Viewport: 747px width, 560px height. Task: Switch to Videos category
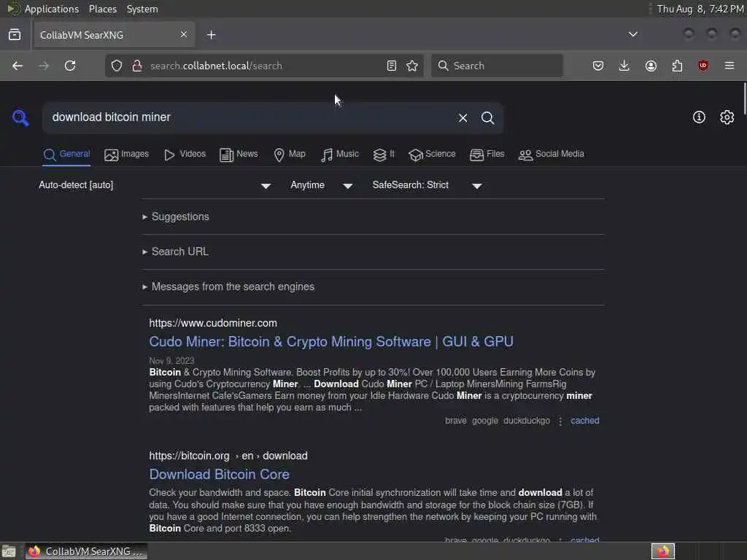click(x=185, y=155)
